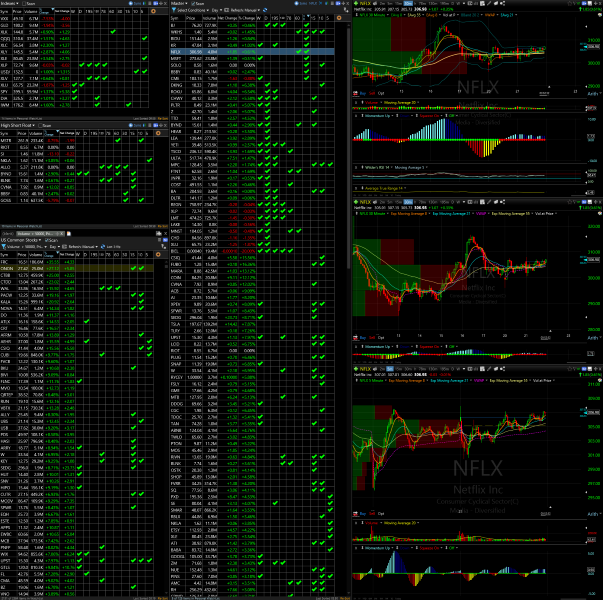The image size is (603, 600).
Task: Toggle Scan checkbox beside US Common Stocks
Action: [47, 240]
